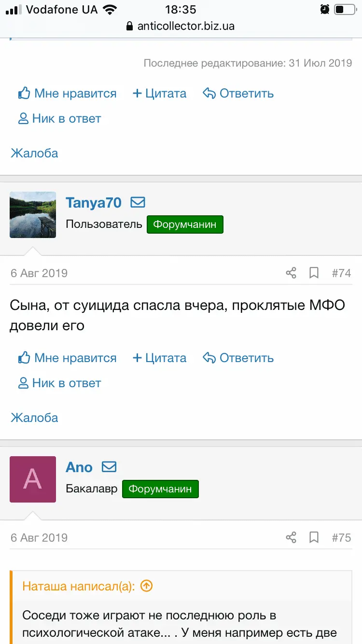This screenshot has width=362, height=644.
Task: Open post permalink #75
Action: (342, 537)
